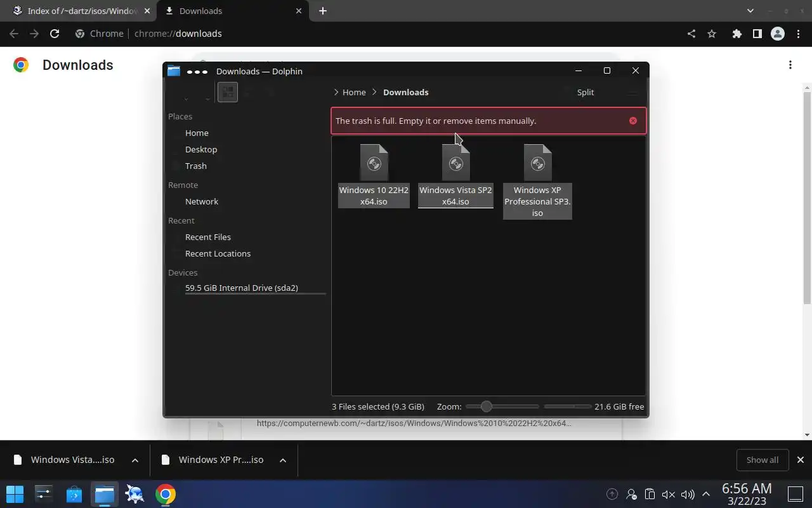The width and height of the screenshot is (812, 508).
Task: Open clipboard tray icon
Action: point(650,494)
